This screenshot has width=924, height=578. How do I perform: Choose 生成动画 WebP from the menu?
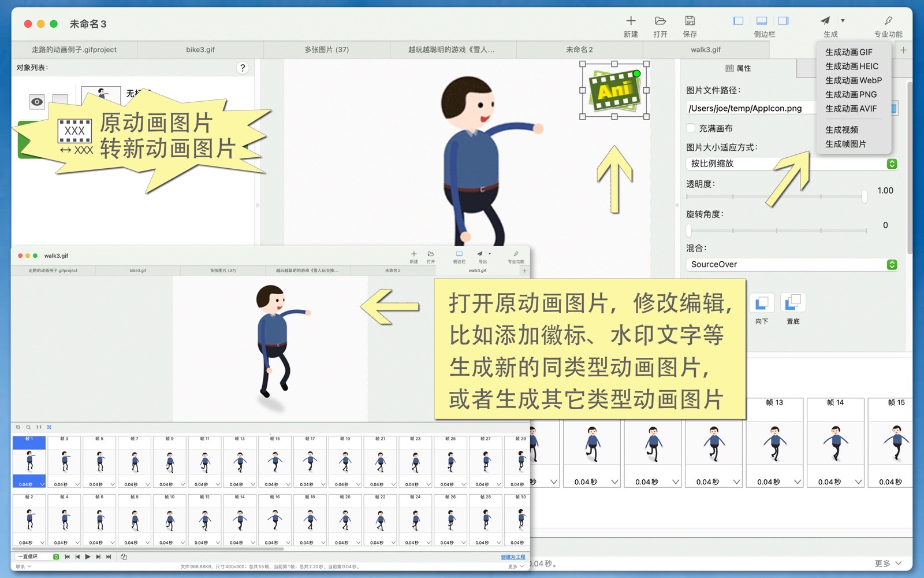[x=853, y=80]
